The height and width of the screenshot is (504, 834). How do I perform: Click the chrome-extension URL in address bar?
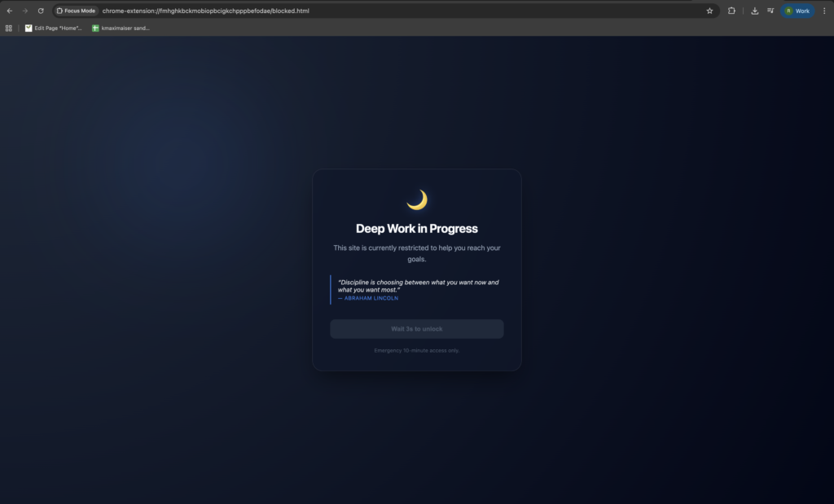click(205, 11)
